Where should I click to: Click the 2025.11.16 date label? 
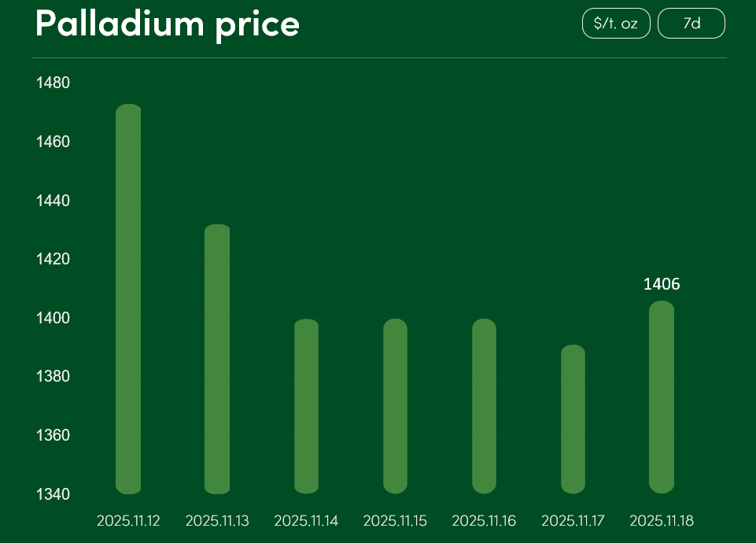coord(484,521)
